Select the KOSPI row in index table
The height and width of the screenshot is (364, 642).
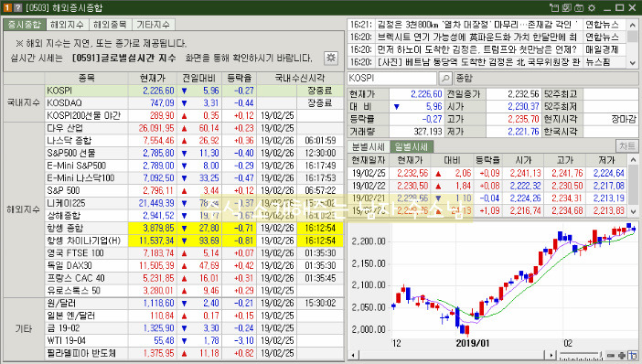[194, 91]
